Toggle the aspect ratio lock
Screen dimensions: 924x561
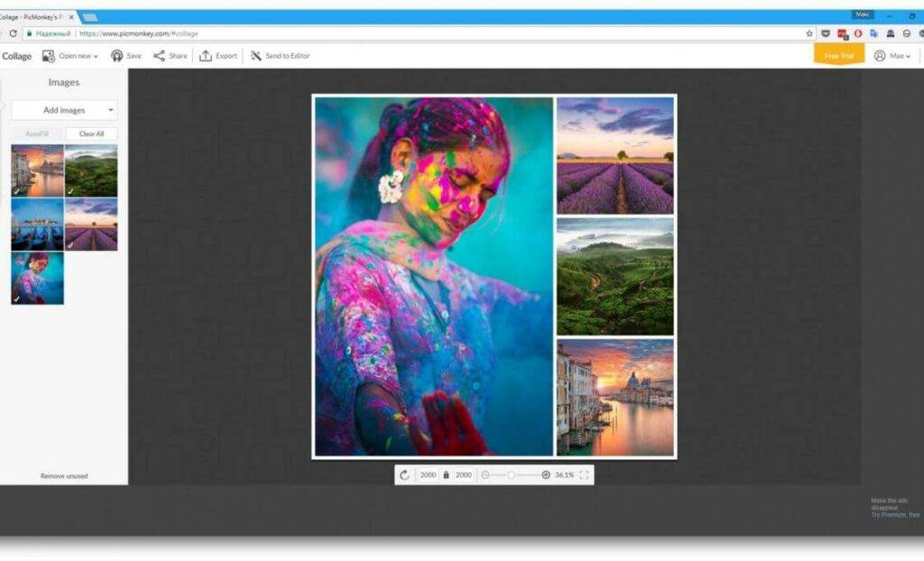(x=446, y=474)
